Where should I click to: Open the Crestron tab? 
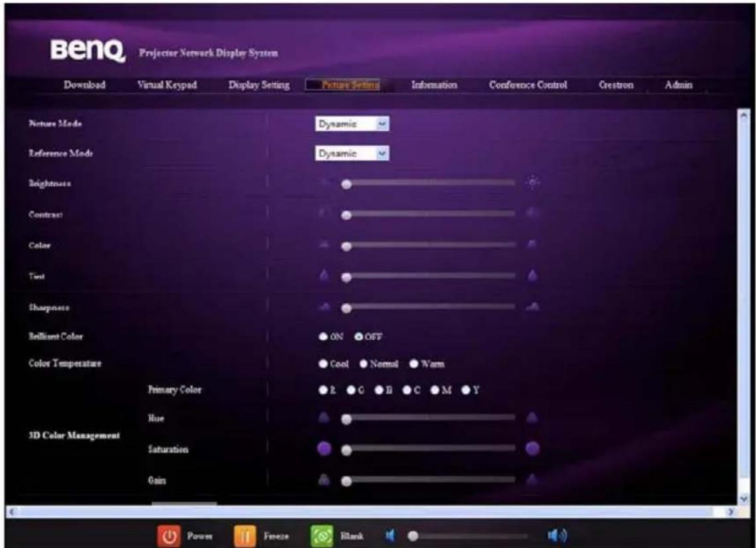coord(616,85)
